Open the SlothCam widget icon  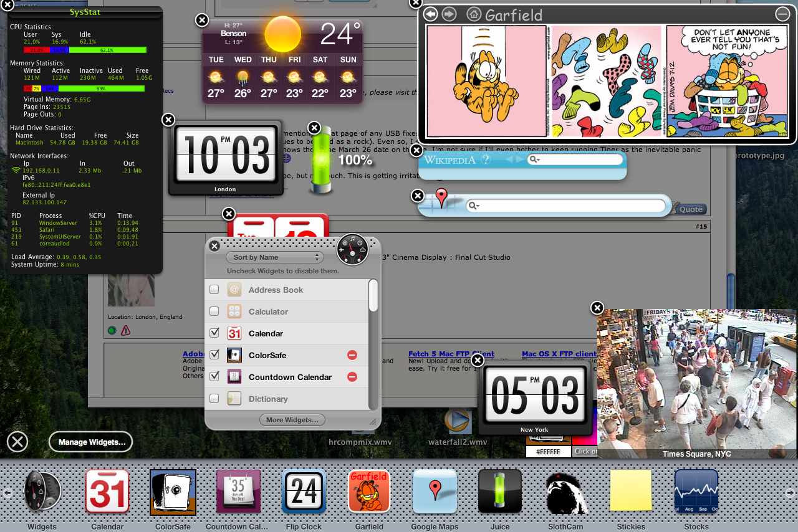[x=565, y=492]
